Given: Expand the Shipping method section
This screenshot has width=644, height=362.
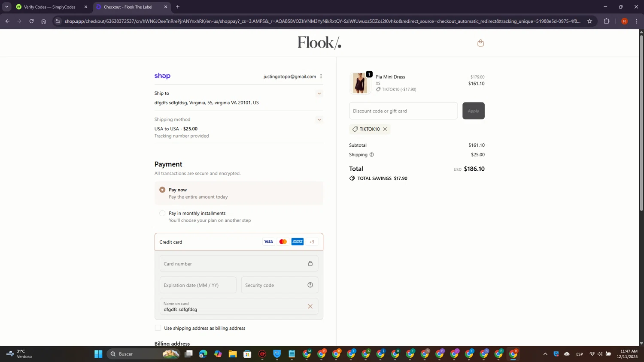Looking at the screenshot, I should (x=319, y=120).
